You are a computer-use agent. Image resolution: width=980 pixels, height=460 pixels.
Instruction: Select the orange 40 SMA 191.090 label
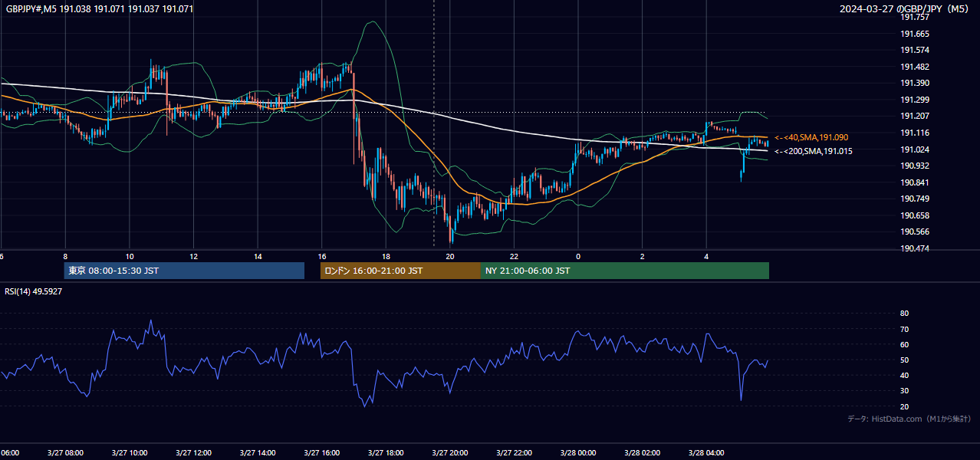point(811,137)
